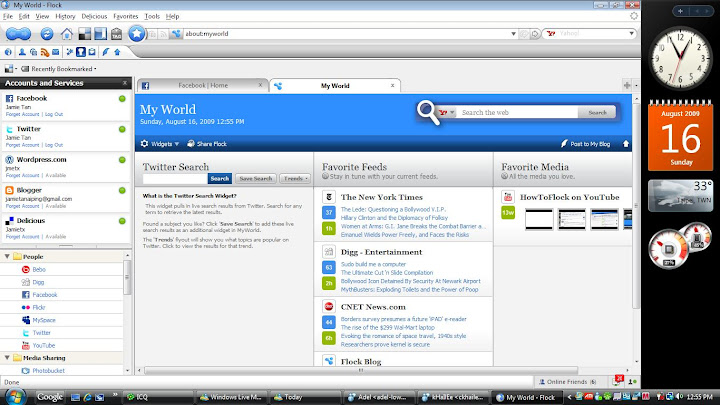Open the People sidebar icon

22,52
